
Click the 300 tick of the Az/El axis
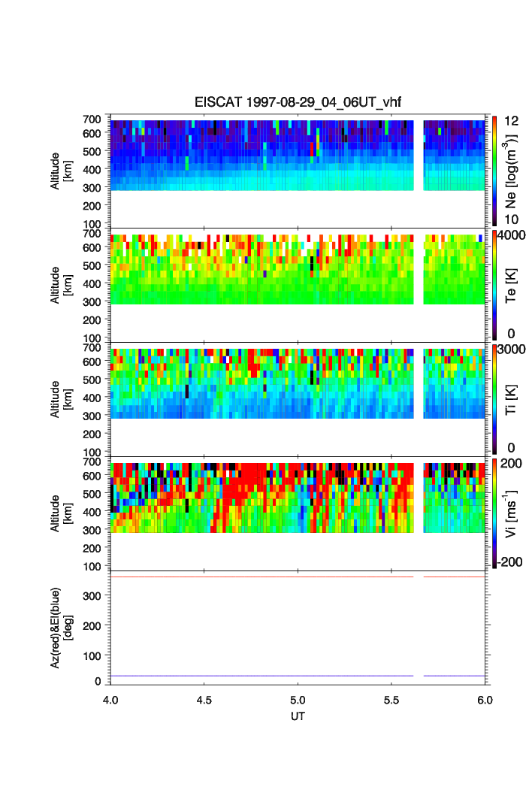tap(92, 596)
